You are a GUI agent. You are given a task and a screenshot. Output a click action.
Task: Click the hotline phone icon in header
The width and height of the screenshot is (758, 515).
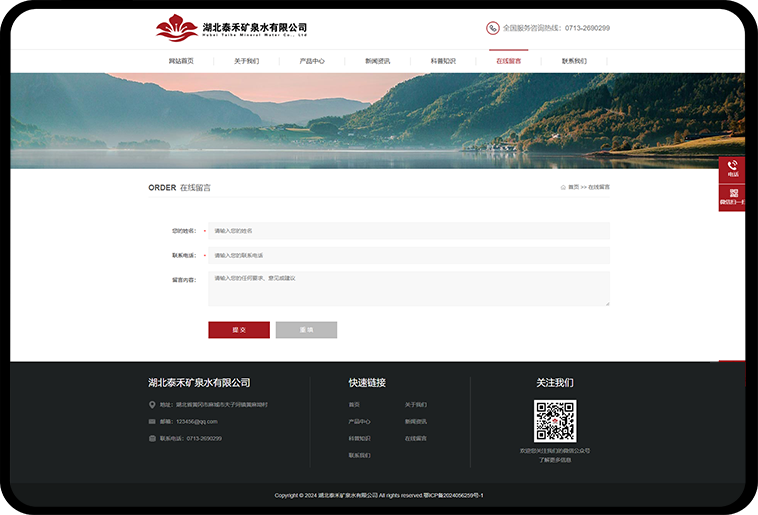point(492,28)
